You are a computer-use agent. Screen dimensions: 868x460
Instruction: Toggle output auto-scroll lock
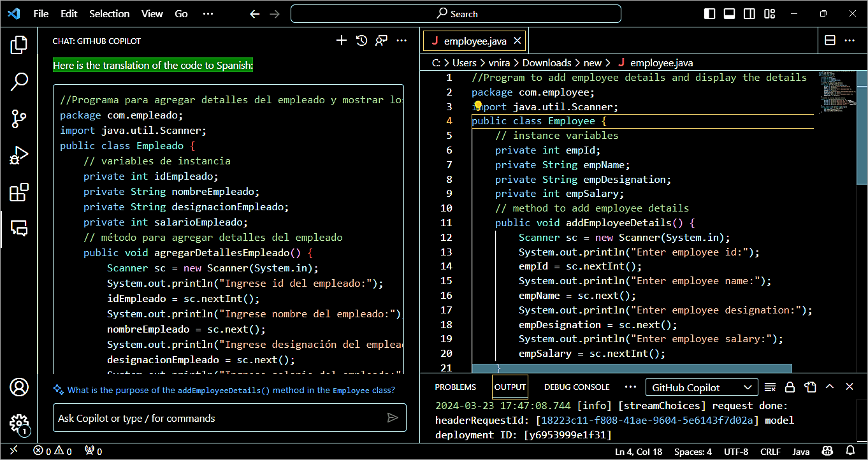pos(790,387)
